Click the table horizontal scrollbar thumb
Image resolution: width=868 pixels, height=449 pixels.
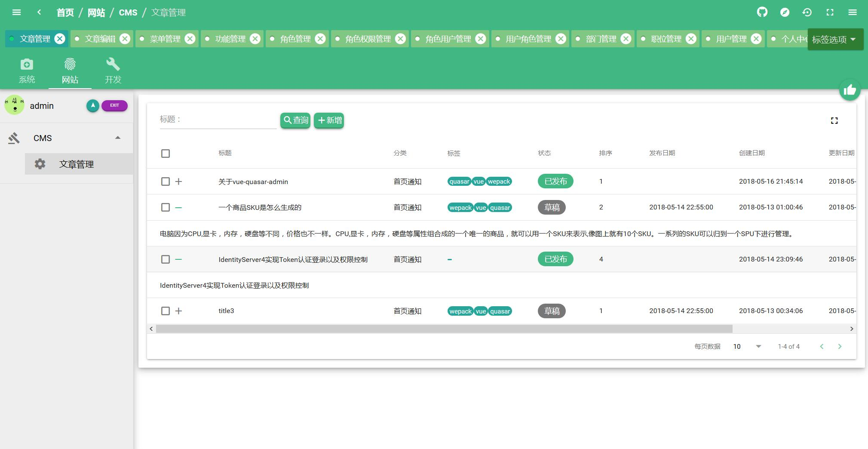pyautogui.click(x=444, y=329)
